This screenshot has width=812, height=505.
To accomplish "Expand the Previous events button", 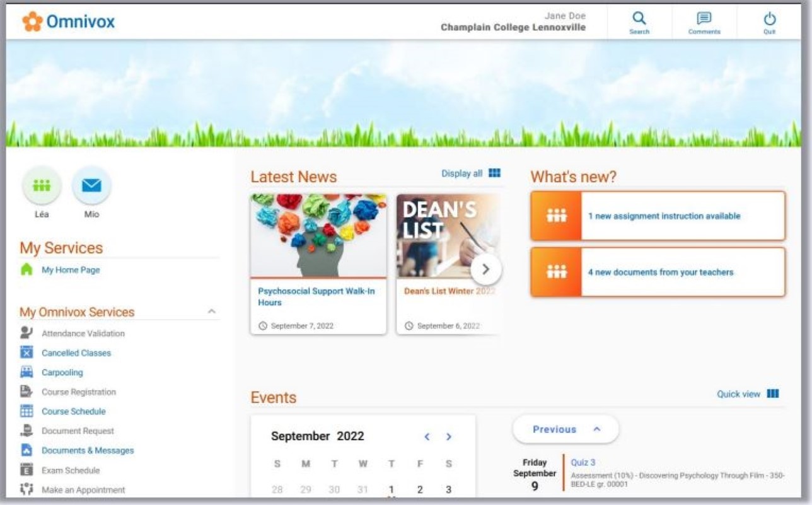I will click(x=565, y=429).
